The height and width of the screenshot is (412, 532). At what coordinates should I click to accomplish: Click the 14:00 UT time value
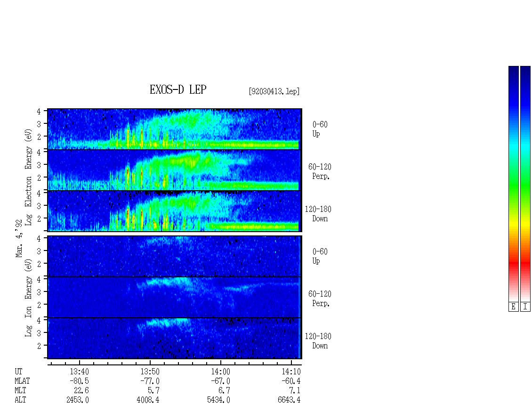click(220, 372)
